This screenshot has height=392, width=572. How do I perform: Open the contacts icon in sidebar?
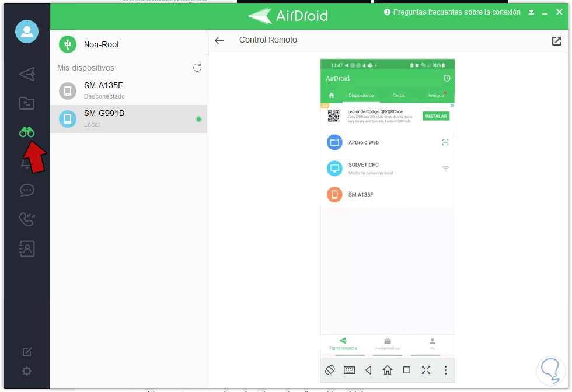coord(27,249)
